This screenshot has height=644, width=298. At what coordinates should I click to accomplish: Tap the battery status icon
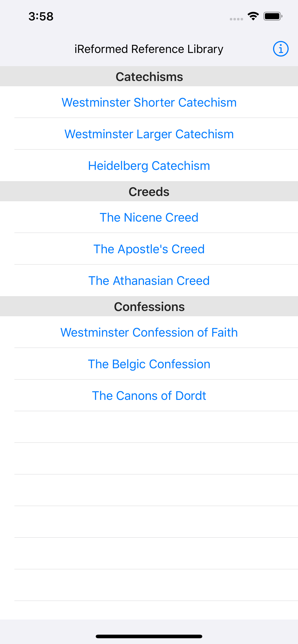(273, 16)
